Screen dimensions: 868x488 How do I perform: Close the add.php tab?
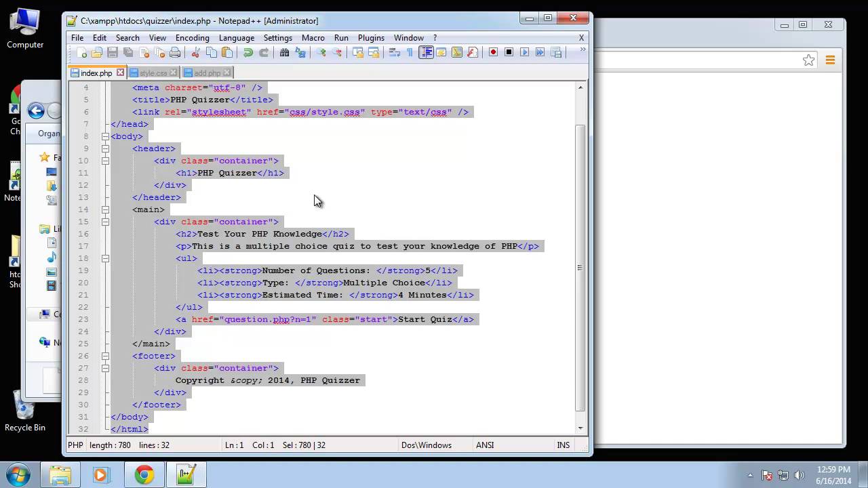[x=227, y=73]
